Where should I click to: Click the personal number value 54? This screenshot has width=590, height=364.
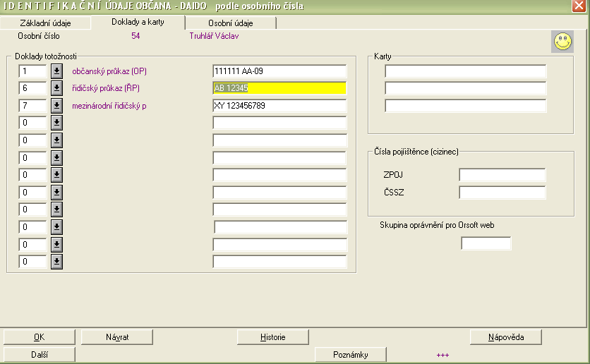point(136,36)
